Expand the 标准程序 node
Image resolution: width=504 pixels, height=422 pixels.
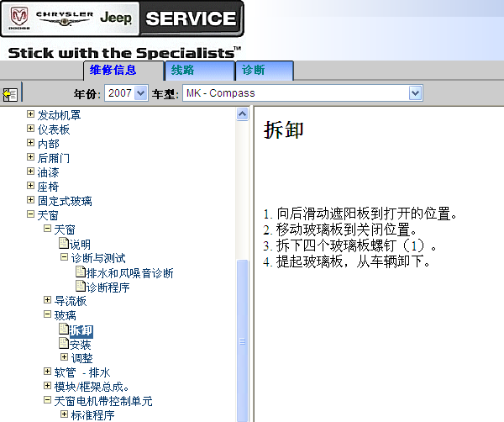pyautogui.click(x=65, y=414)
